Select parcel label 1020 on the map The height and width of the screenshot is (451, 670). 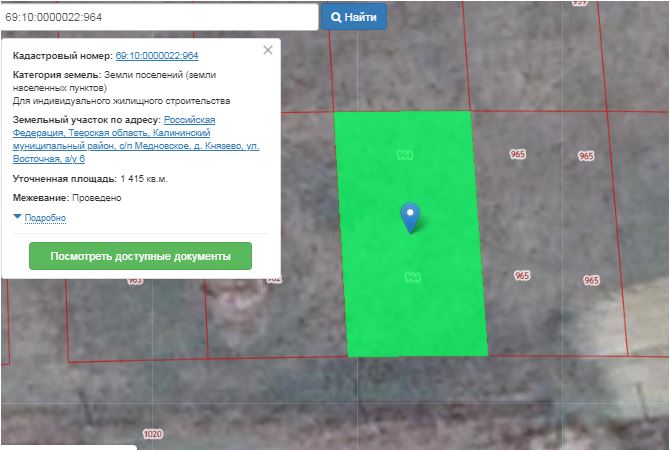coord(152,434)
